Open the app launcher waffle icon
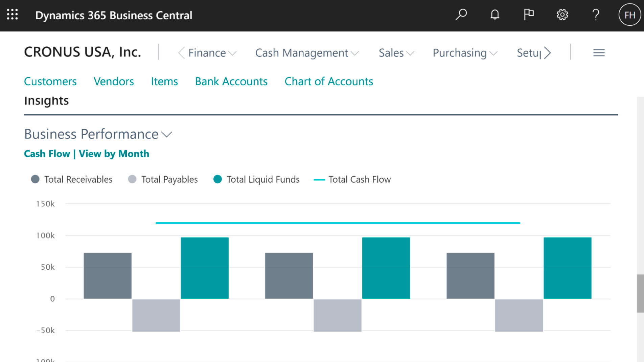Screen dimensions: 644x362 tap(12, 15)
